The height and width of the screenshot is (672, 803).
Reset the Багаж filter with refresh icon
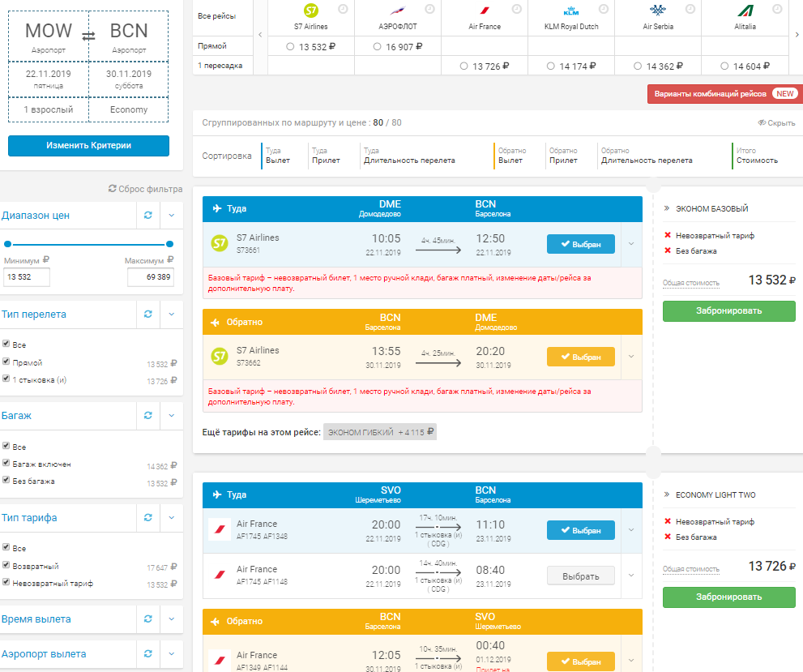[148, 415]
